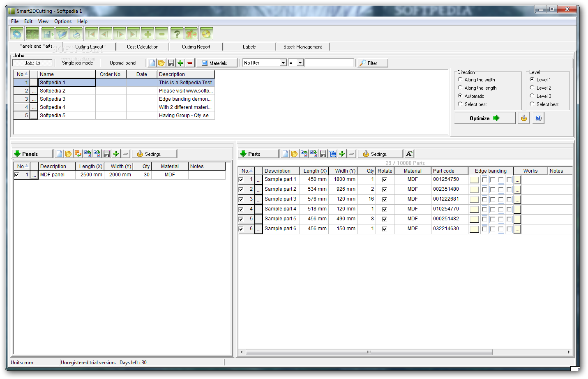
Task: Click the Optimize button
Action: click(x=484, y=118)
